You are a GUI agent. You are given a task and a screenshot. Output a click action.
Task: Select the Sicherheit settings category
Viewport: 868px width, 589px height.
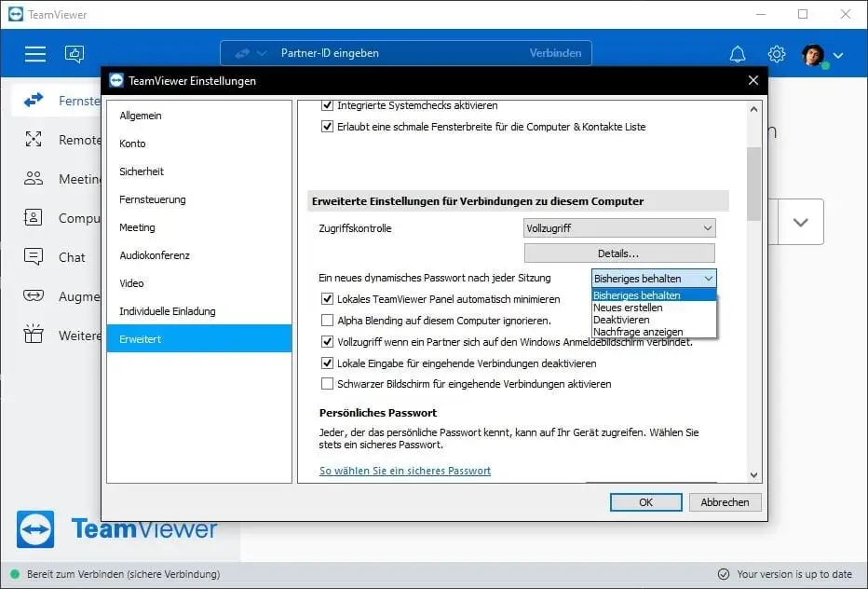[199, 171]
